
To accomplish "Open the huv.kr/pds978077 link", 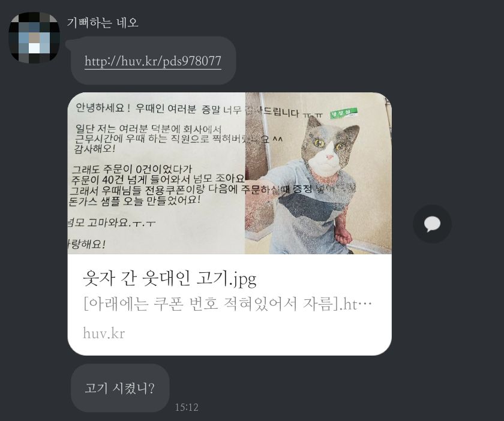I will pyautogui.click(x=153, y=61).
